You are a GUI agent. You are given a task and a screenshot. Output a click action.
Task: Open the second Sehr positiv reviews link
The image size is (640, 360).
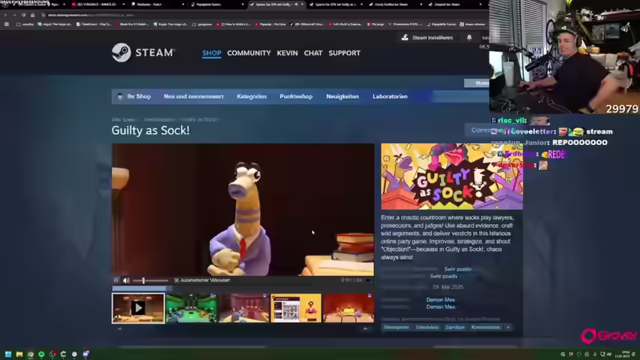click(444, 276)
